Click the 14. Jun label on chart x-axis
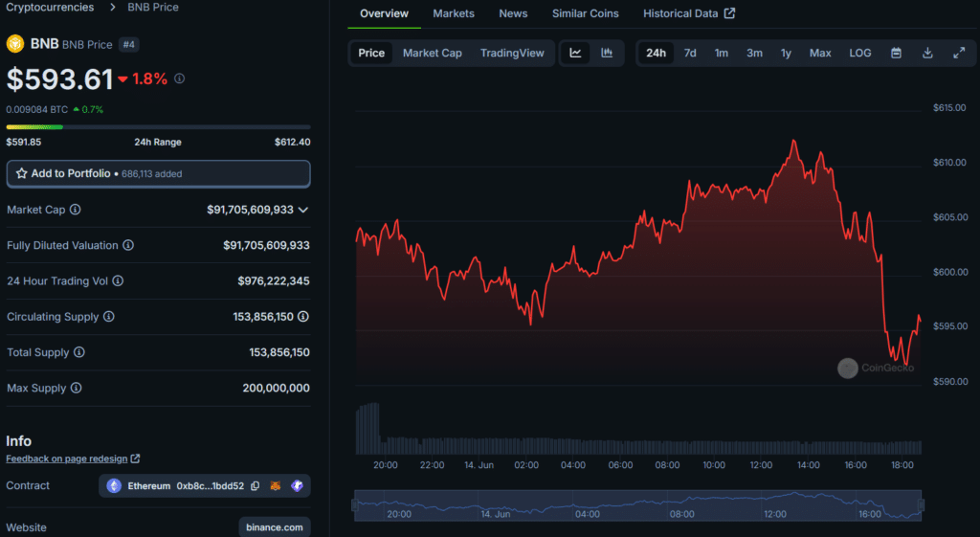 point(479,464)
